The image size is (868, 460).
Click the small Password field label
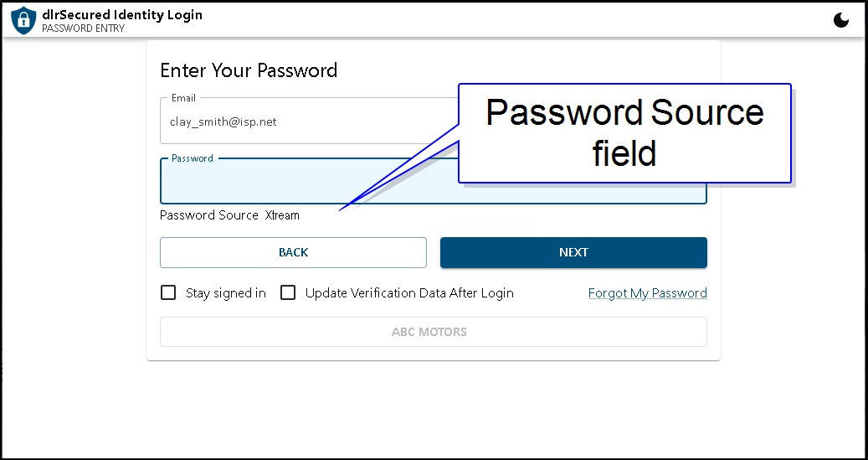pos(192,158)
